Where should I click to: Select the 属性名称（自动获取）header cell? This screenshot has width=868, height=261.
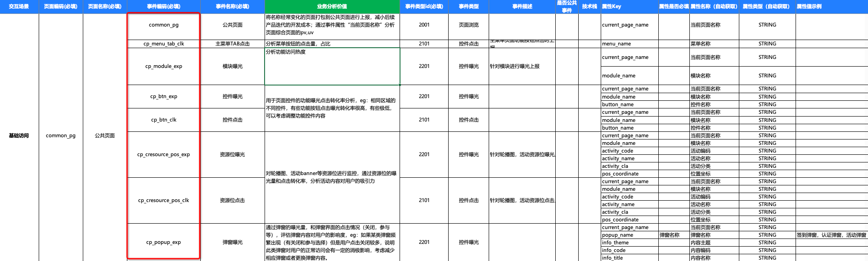pos(714,6)
